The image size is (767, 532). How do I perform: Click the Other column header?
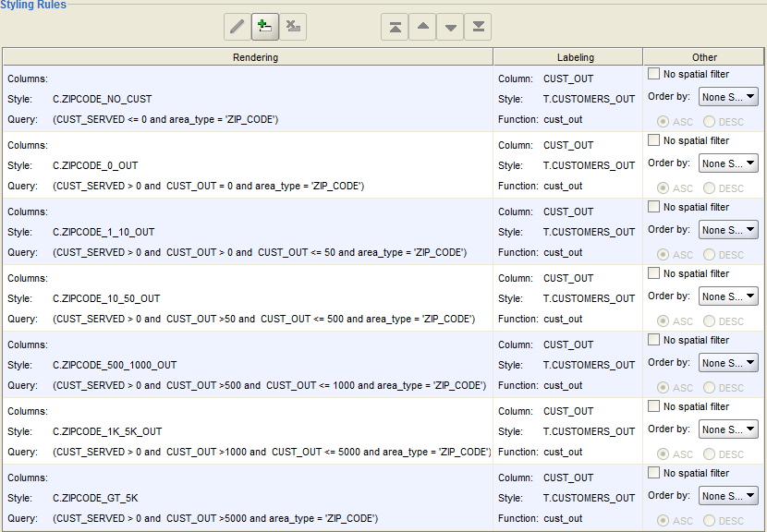coord(703,57)
